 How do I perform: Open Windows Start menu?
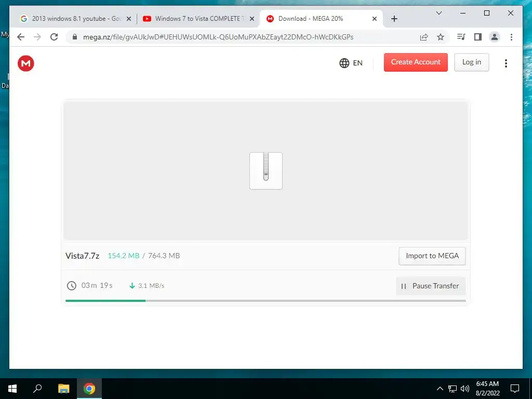12,389
